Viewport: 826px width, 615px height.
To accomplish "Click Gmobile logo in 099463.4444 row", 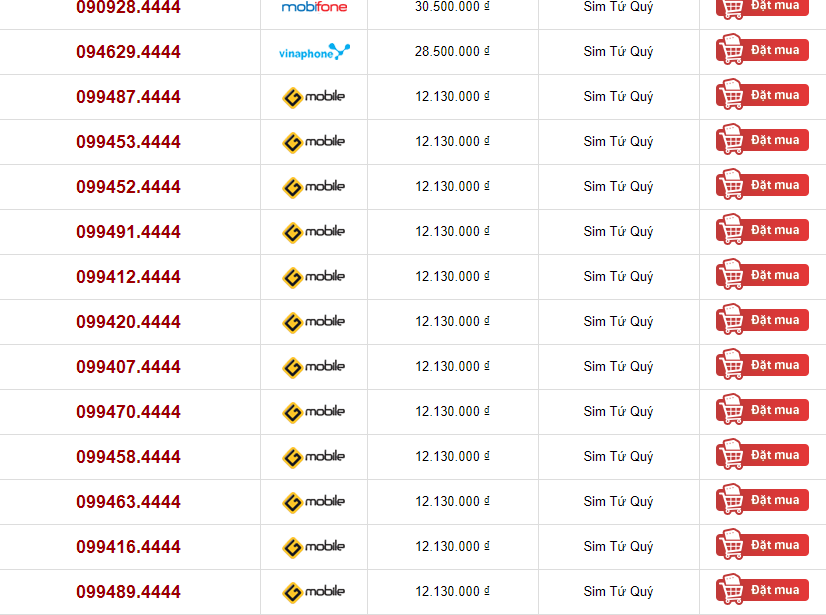I will (x=313, y=502).
